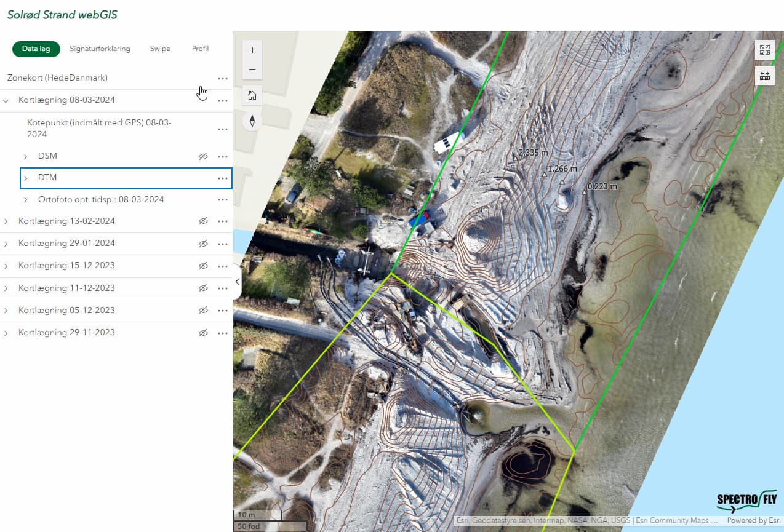Collapse the side panel arrow
This screenshot has height=532, width=784.
click(x=238, y=281)
